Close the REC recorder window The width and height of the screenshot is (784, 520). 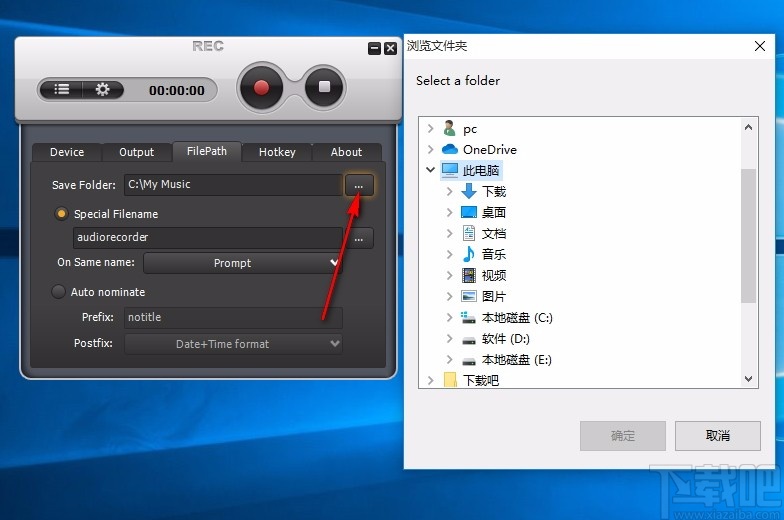pyautogui.click(x=390, y=48)
